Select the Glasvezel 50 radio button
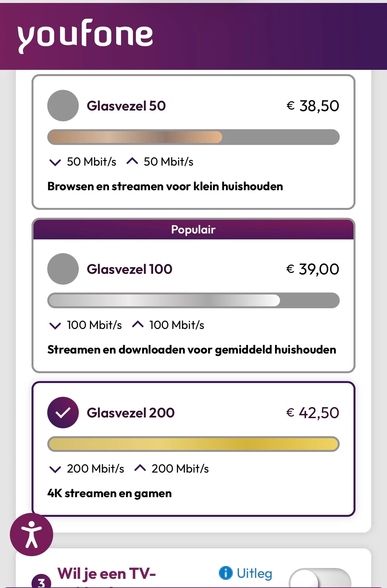The width and height of the screenshot is (387, 588). click(x=63, y=106)
